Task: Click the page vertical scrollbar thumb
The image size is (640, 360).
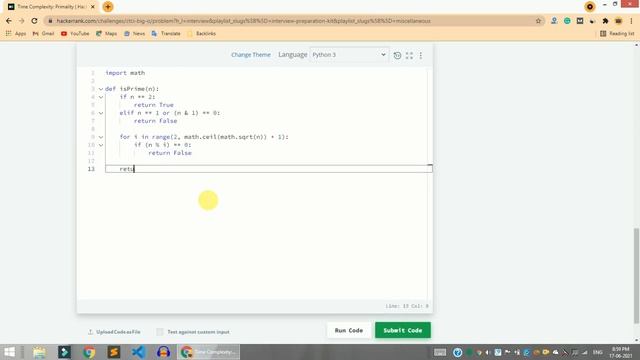Action: point(636,276)
